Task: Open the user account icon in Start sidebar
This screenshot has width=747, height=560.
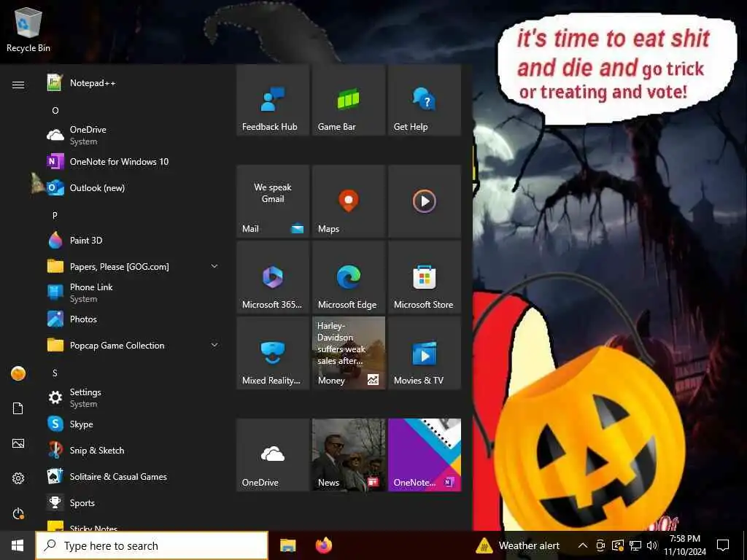Action: [x=18, y=373]
